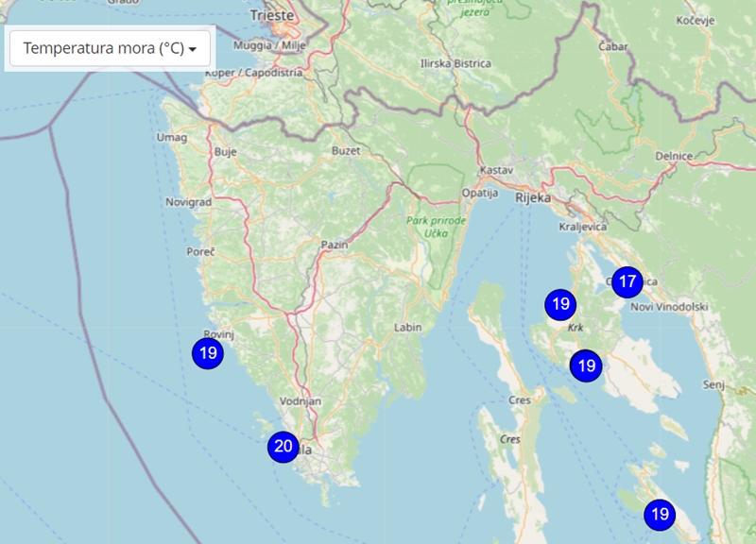This screenshot has height=544, width=756.
Task: Select the 20° temperature marker at Pula
Action: pos(283,447)
